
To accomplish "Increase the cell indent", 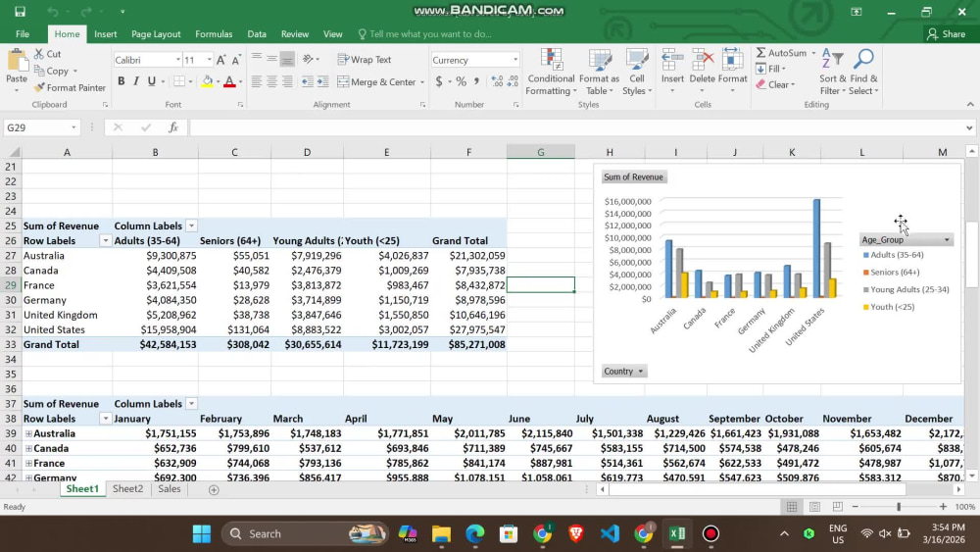I will click(x=322, y=81).
